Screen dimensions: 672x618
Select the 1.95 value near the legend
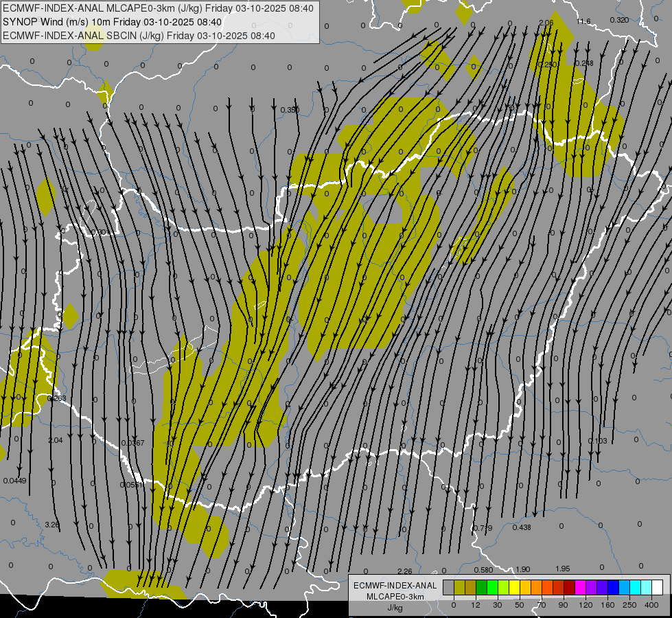563,569
